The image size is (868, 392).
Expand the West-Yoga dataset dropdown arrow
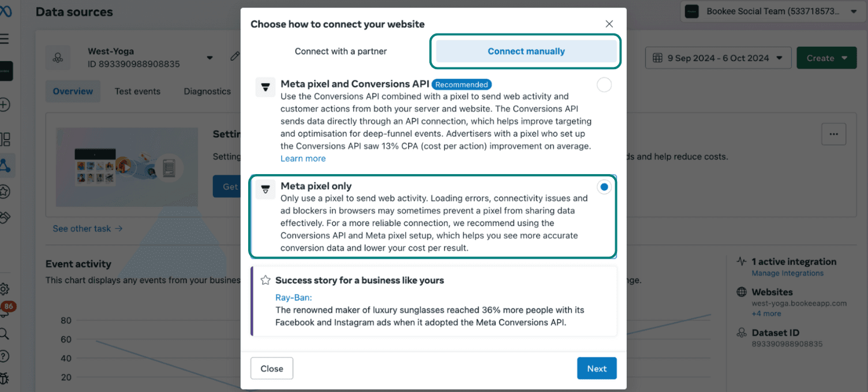click(x=209, y=58)
